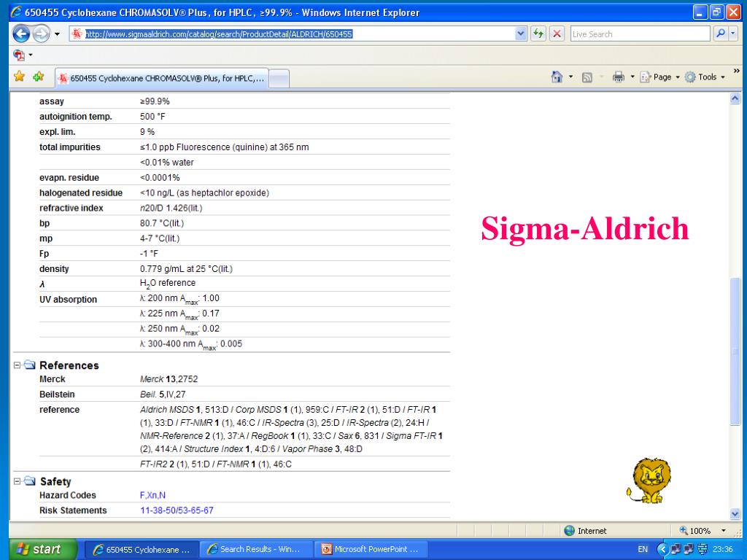Click the 'Beil. 5,IV,27' reference value
This screenshot has height=560, width=747.
click(163, 394)
